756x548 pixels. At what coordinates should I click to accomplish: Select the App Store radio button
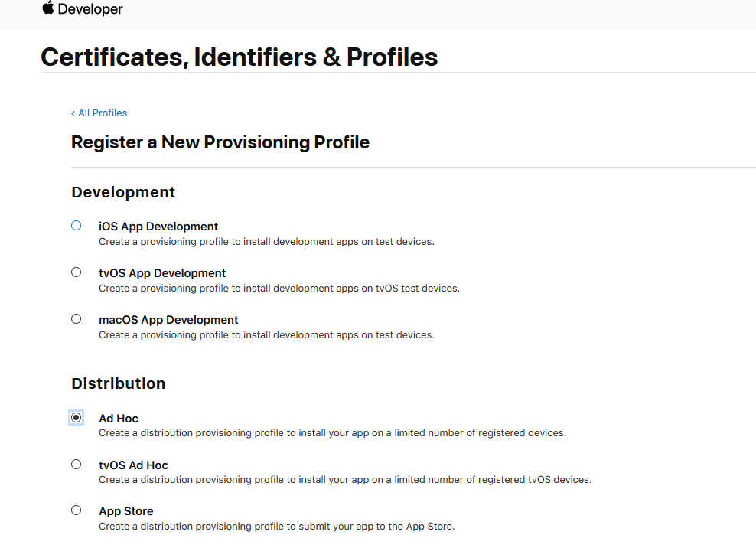[x=76, y=510]
